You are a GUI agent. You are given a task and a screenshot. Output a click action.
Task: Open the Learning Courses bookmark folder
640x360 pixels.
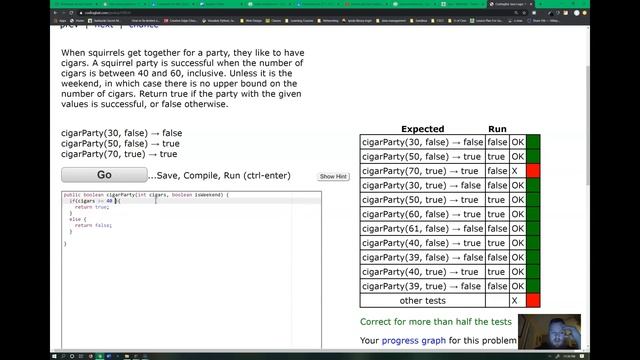point(299,20)
